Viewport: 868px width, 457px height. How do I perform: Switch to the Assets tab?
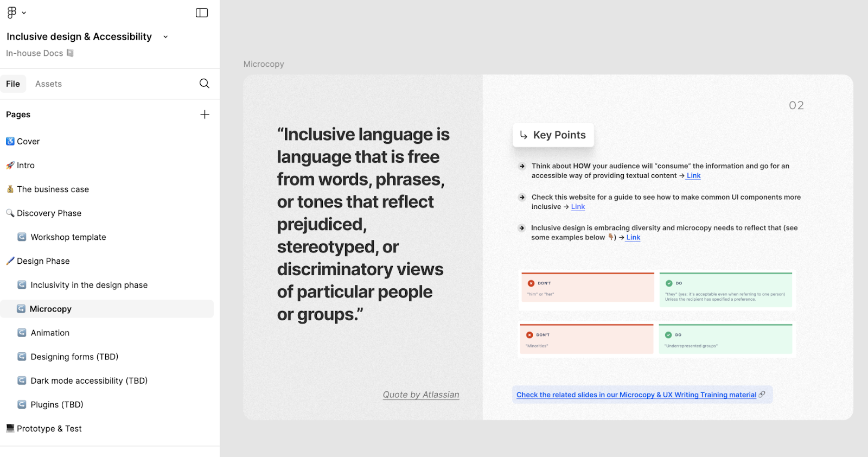point(48,84)
